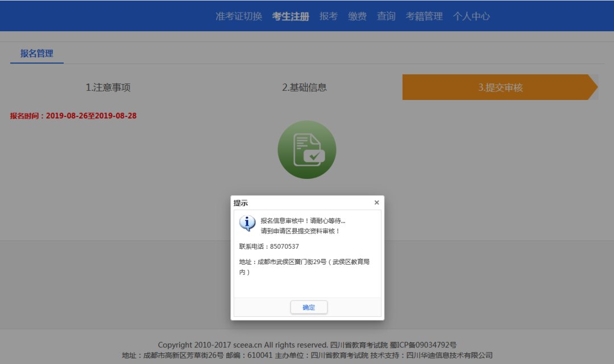614x364 pixels.
Task: Open 个人中心 personal center
Action: [471, 16]
